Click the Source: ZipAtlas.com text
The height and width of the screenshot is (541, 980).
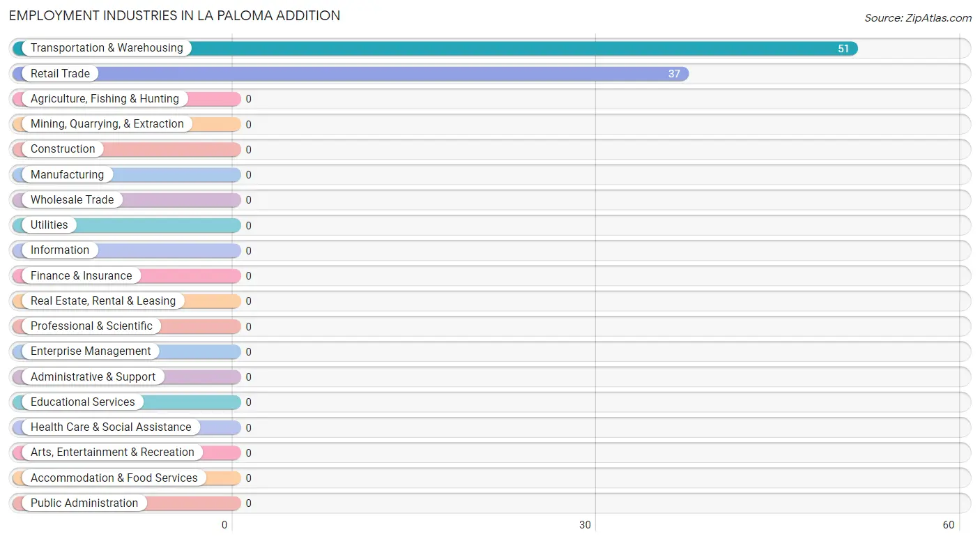918,18
